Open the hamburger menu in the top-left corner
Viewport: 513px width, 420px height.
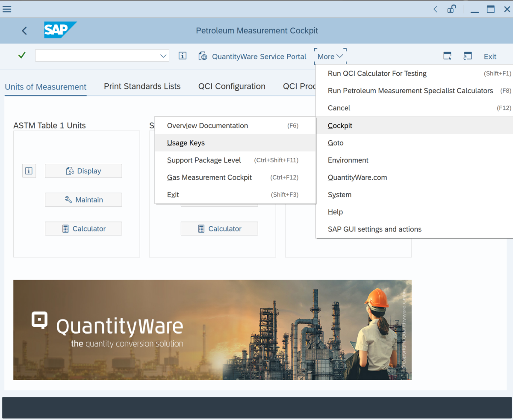pos(7,9)
